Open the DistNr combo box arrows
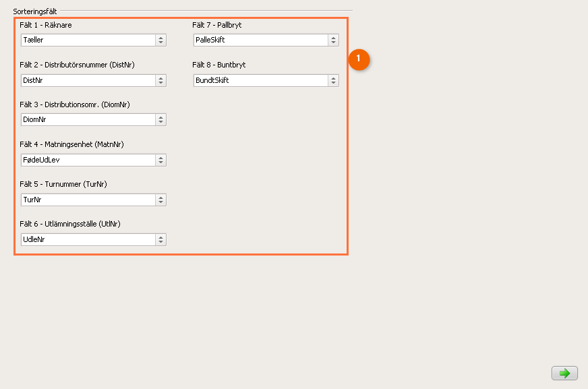This screenshot has width=588, height=389. coord(161,80)
